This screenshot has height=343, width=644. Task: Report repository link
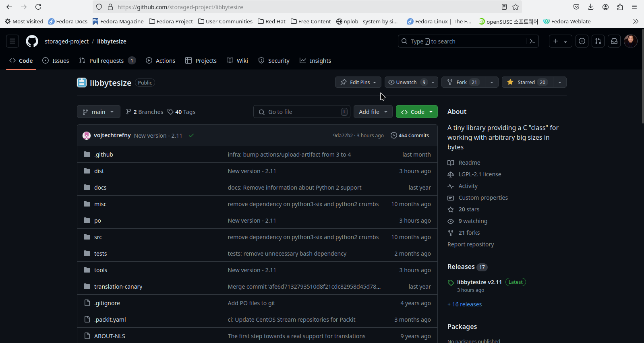(470, 244)
